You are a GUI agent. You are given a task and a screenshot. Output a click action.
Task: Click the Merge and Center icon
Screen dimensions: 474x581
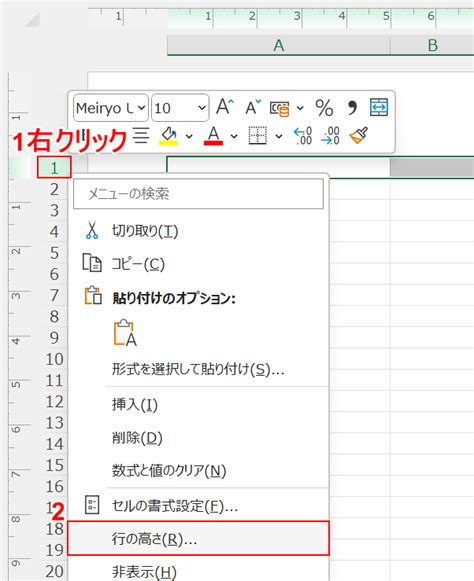point(379,107)
